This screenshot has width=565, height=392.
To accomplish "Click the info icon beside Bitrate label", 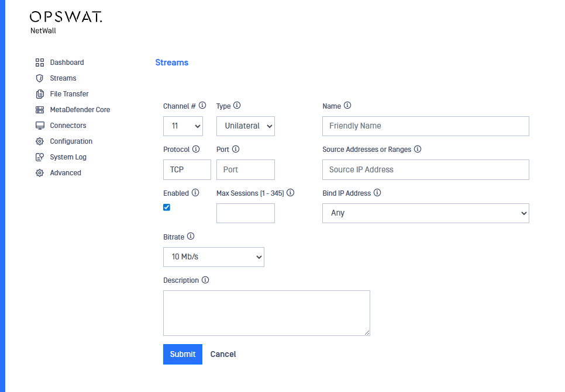I will pos(191,237).
